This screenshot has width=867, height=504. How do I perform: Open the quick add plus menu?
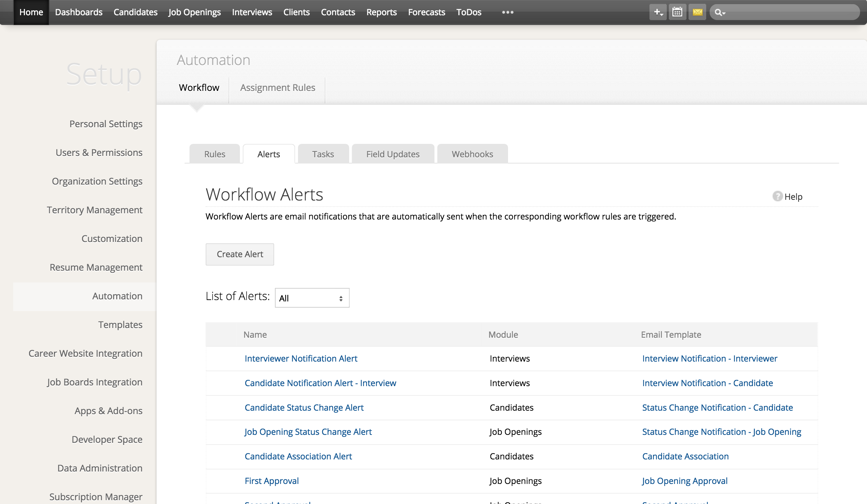658,12
